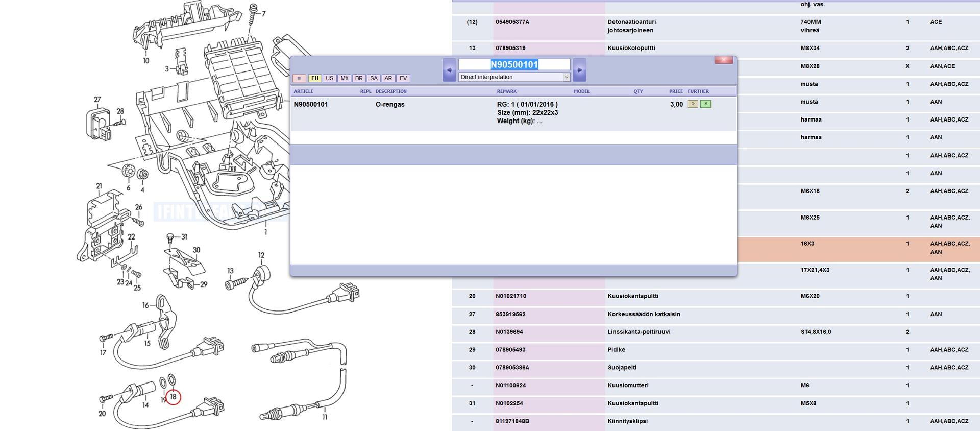The height and width of the screenshot is (431, 980).
Task: Click callout number 11 on the oxygen sensor
Action: pos(325,417)
